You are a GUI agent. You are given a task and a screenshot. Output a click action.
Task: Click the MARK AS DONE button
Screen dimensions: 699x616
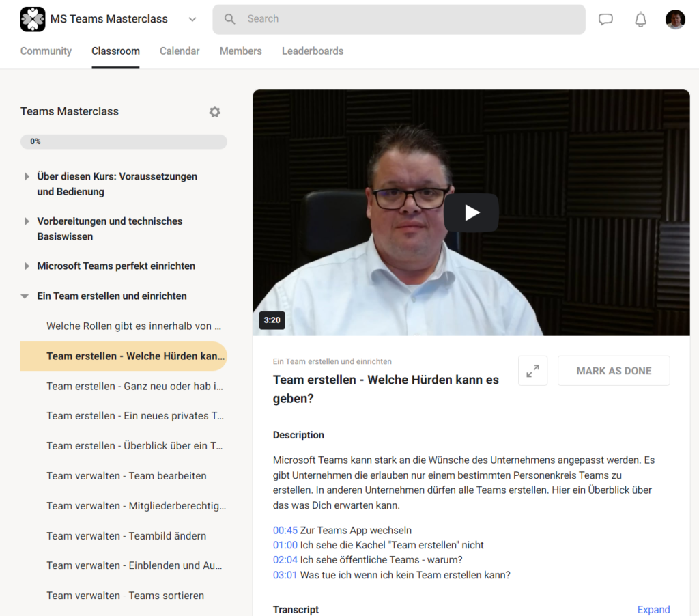coord(614,371)
